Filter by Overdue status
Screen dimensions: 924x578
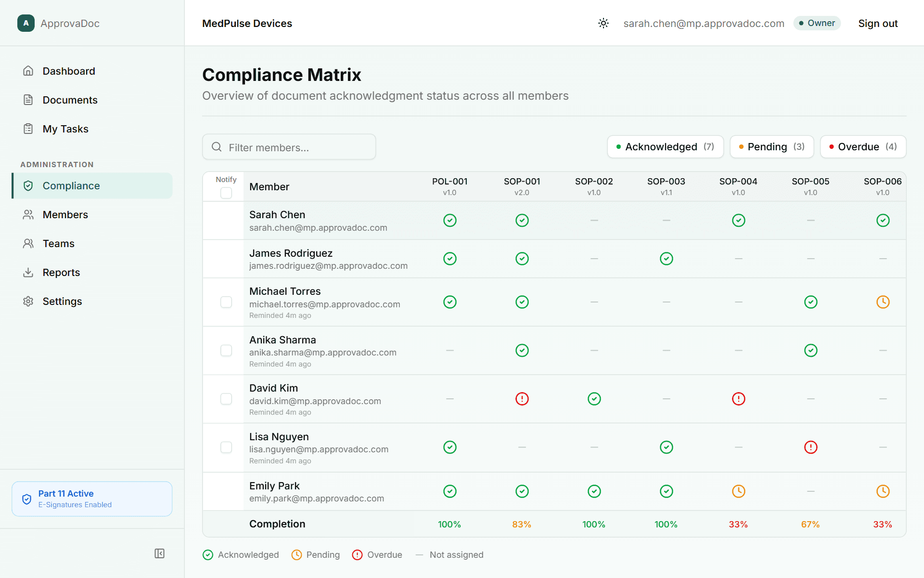[x=863, y=146]
